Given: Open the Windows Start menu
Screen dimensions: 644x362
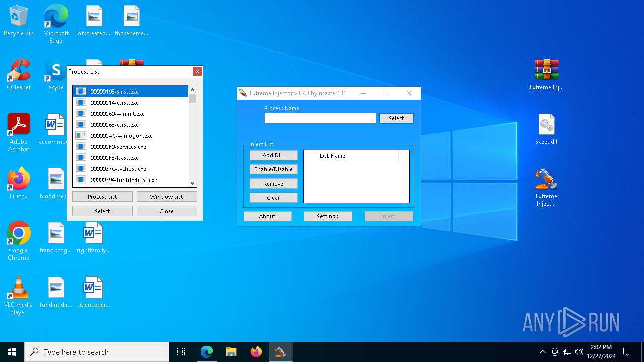Looking at the screenshot, I should coord(12,352).
